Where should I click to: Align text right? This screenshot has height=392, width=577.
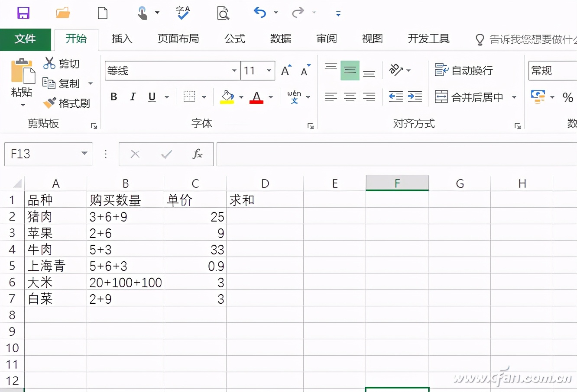[369, 97]
